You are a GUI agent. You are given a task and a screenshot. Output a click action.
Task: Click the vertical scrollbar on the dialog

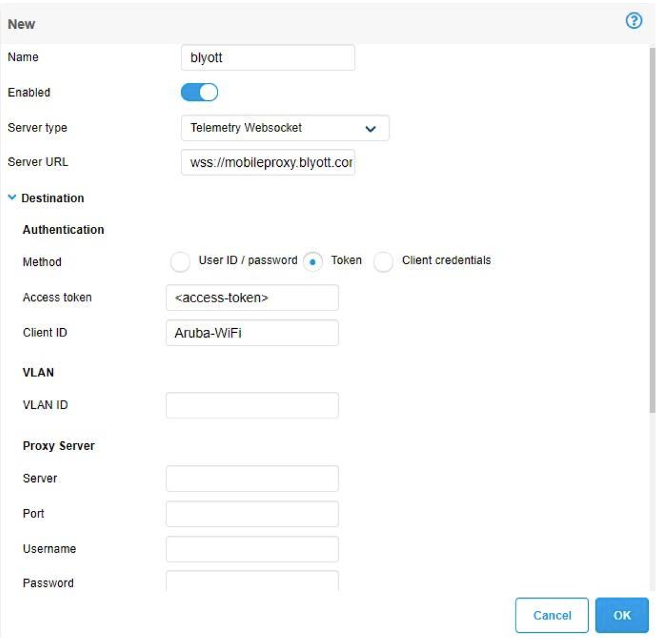(x=652, y=236)
